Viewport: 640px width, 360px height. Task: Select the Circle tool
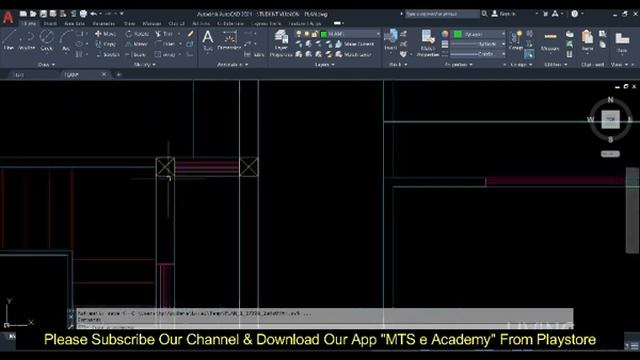click(x=47, y=40)
